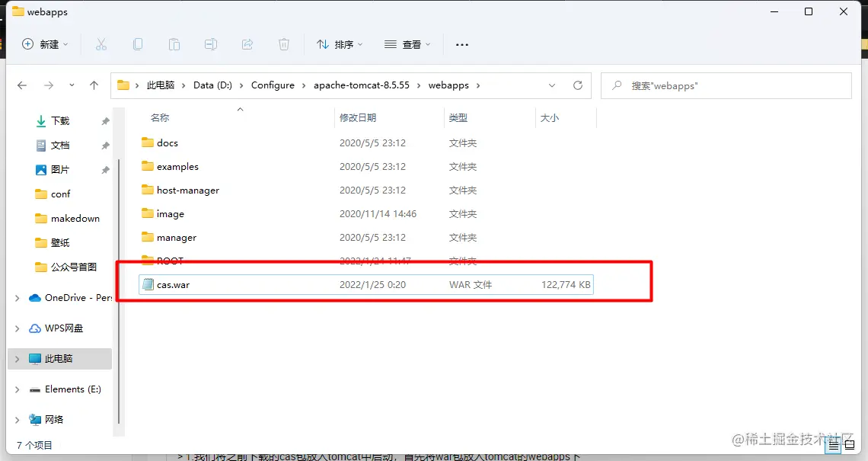
Task: Navigate up to the parent folder
Action: 94,85
